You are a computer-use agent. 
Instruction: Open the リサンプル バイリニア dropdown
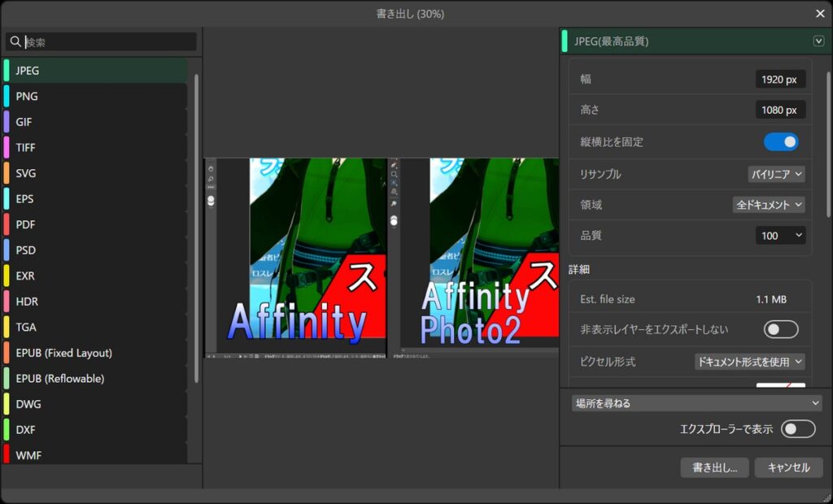(776, 174)
